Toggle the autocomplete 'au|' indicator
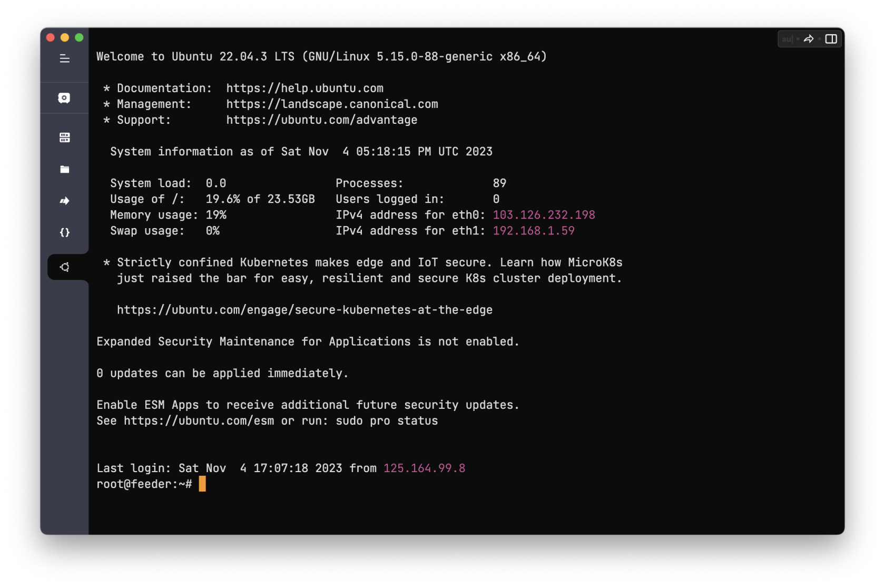This screenshot has height=588, width=885. 787,39
